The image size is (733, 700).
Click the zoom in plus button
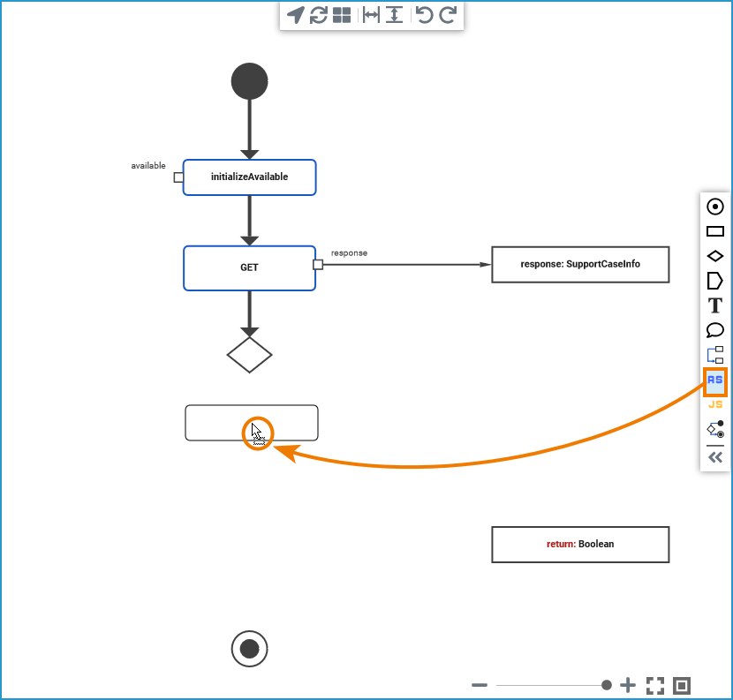click(628, 685)
